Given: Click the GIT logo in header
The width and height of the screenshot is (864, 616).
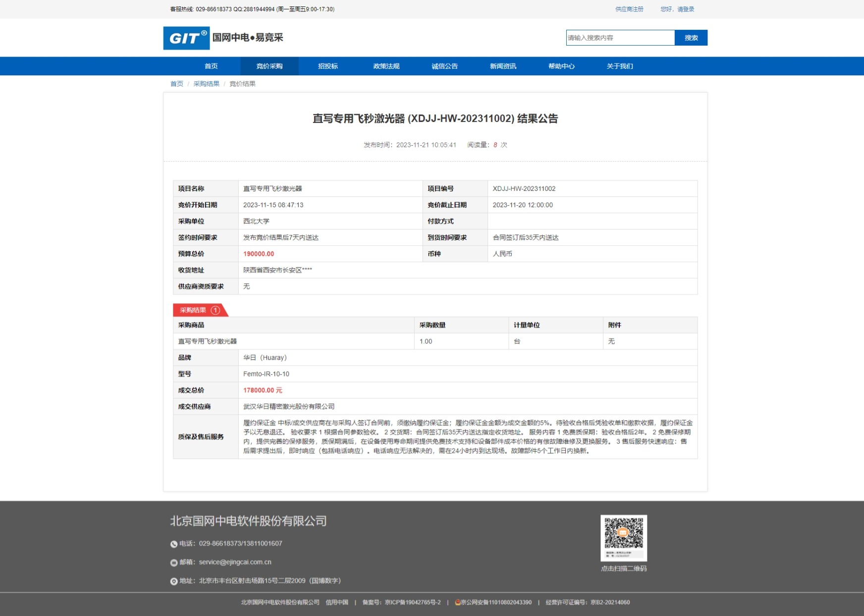Looking at the screenshot, I should coord(186,38).
